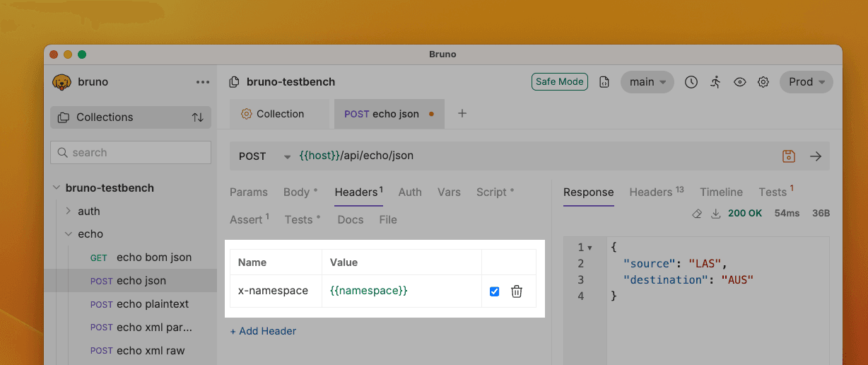This screenshot has height=365, width=868.
Task: Expand the auth folder in sidebar
Action: pos(69,211)
